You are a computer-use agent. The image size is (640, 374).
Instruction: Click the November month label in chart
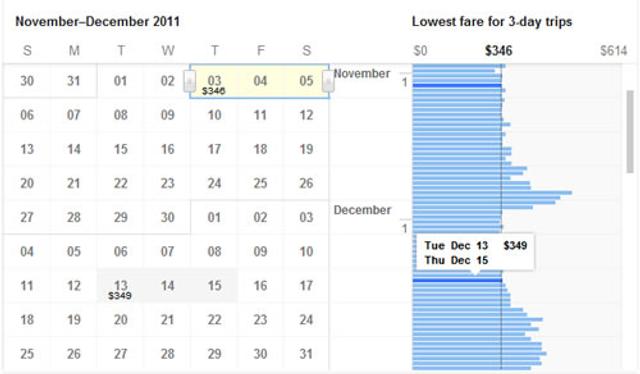[362, 73]
